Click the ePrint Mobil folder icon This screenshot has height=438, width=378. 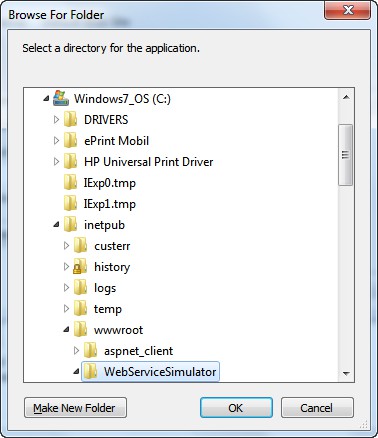coord(71,141)
